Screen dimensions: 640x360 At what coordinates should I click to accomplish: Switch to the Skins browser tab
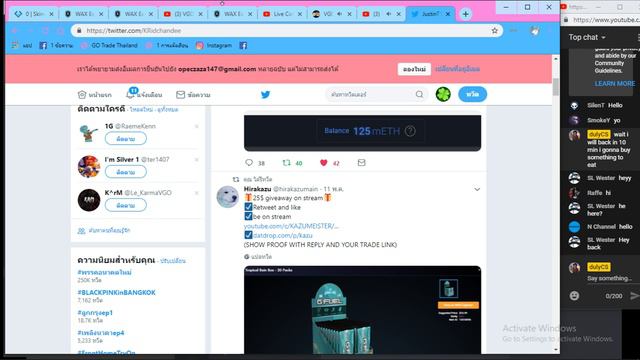[33, 14]
